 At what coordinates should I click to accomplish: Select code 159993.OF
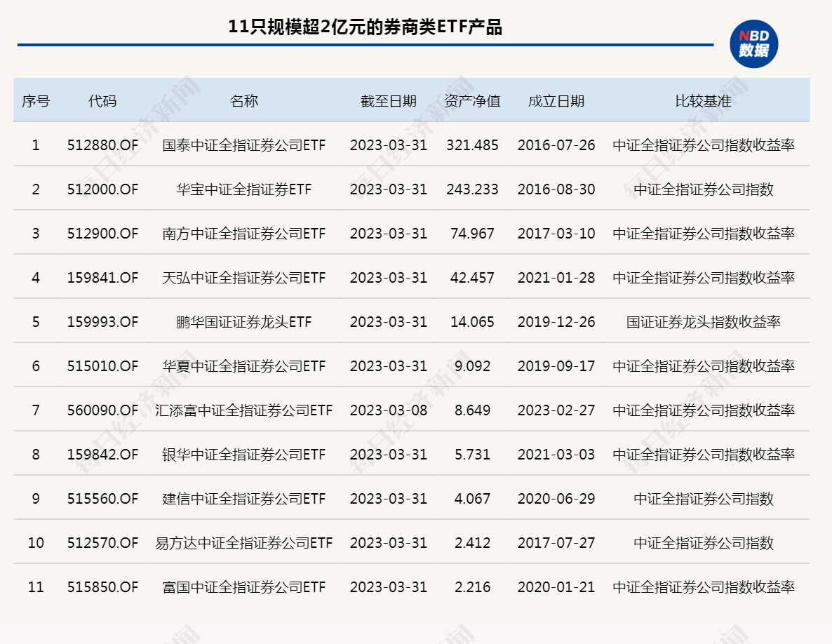pyautogui.click(x=102, y=321)
